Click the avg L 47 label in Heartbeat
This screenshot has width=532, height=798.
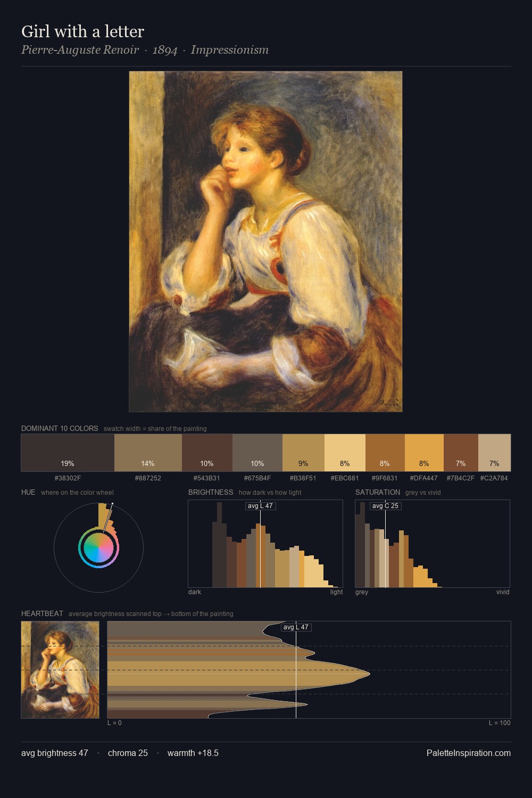point(296,627)
